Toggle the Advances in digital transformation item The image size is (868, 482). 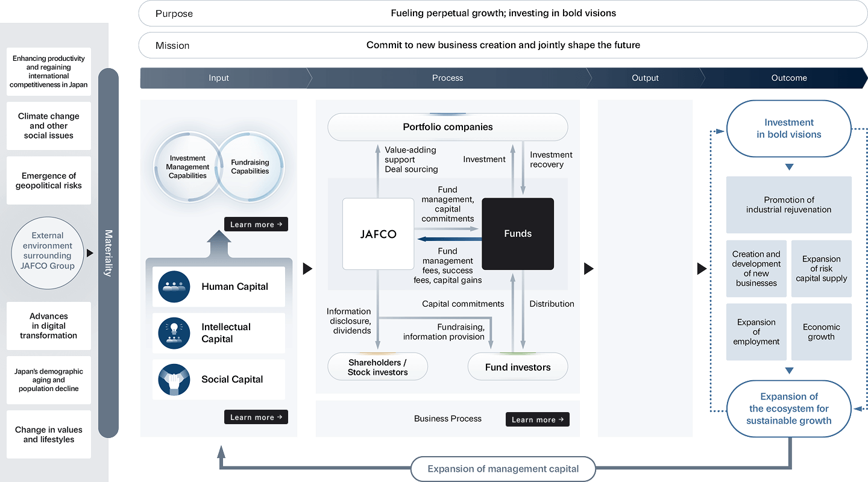coord(48,326)
